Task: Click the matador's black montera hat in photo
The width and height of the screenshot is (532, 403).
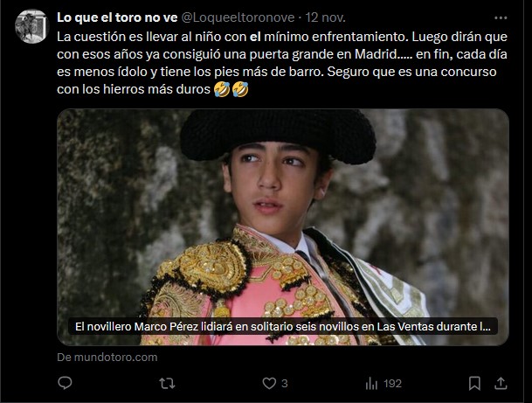Action: 278,135
